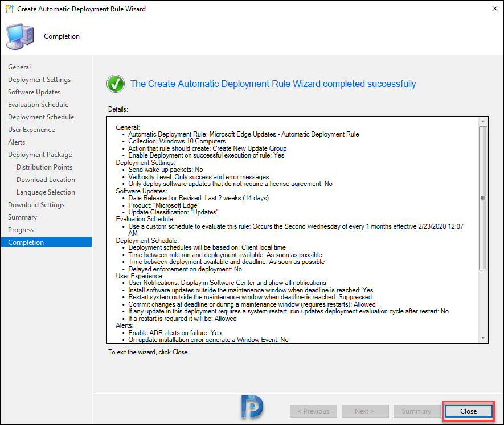This screenshot has height=425, width=504.
Task: Click the wizard title bar icon
Action: (x=10, y=9)
